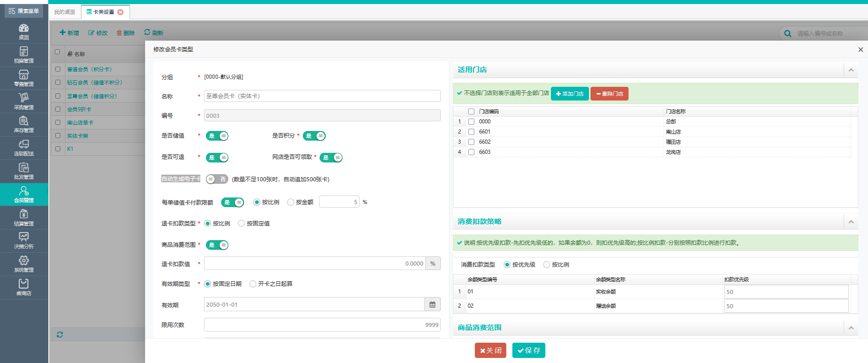868x363 pixels.
Task: Check the store 0000 总部 checkbox
Action: click(471, 121)
